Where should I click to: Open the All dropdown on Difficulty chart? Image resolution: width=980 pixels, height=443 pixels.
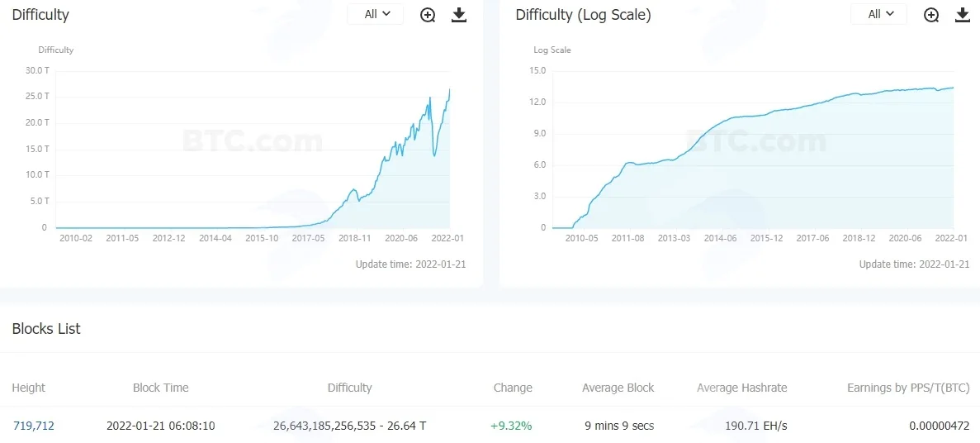pyautogui.click(x=376, y=14)
